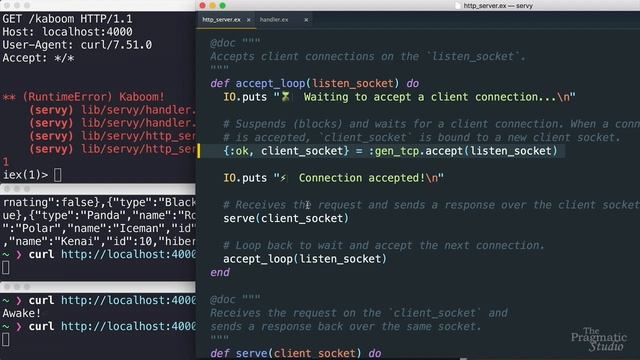640x360 pixels.
Task: Click the 'def serve(client_socket) do' line
Action: point(296,353)
